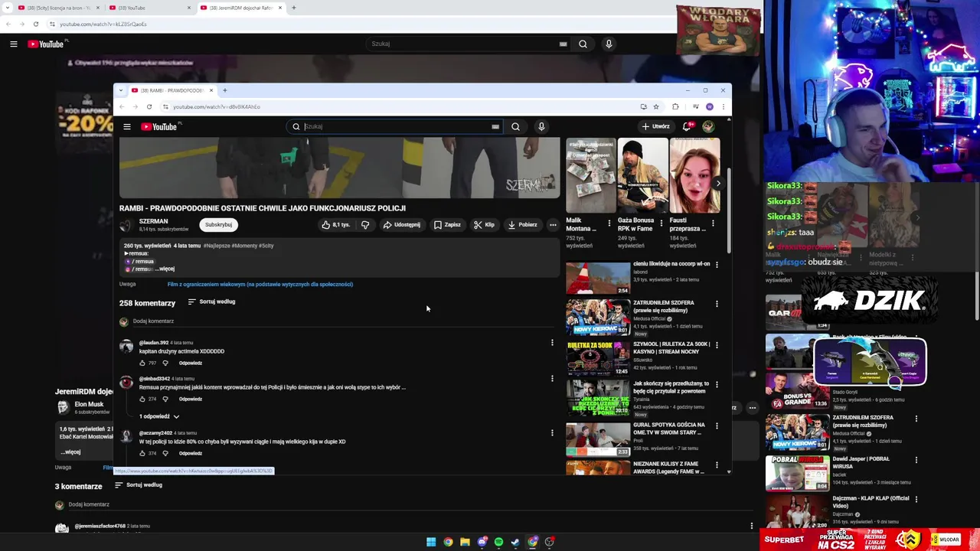Screen dimensions: 980x551
Task: Open File Explorer from taskbar
Action: [x=465, y=542]
